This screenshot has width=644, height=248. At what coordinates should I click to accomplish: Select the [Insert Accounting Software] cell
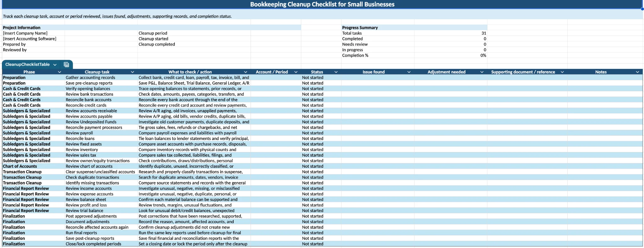(x=33, y=39)
